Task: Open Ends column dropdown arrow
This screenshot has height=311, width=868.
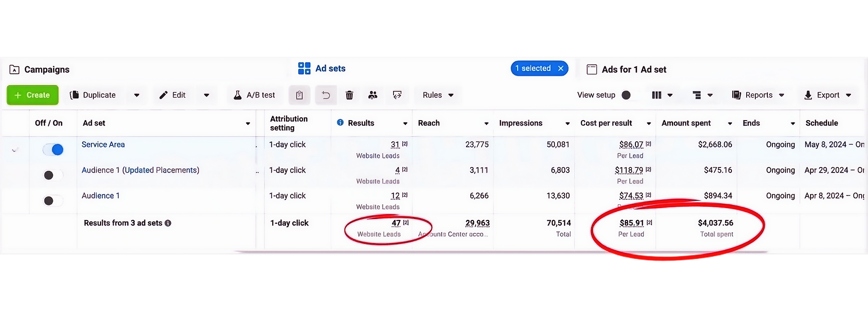Action: 793,123
